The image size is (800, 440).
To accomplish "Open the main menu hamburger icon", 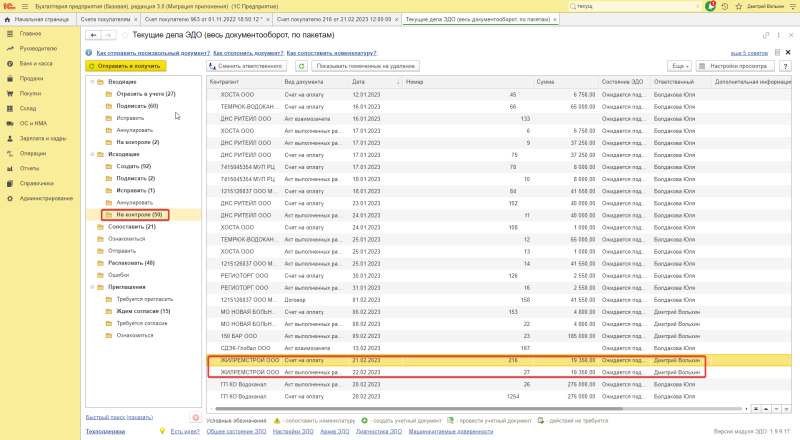I will coord(24,6).
